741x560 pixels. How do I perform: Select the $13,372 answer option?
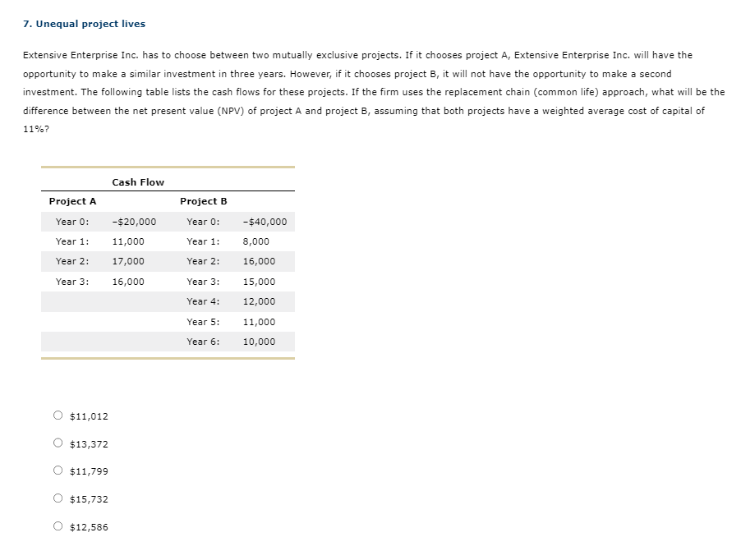click(x=58, y=443)
